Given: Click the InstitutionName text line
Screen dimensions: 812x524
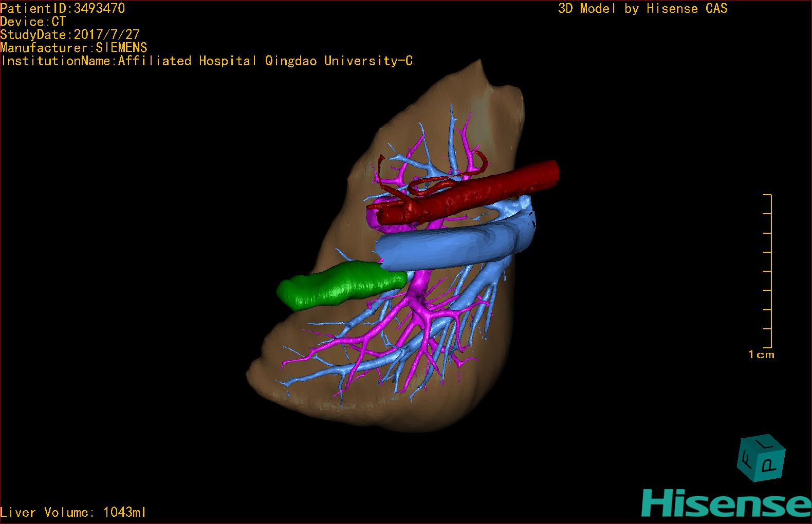Looking at the screenshot, I should click(207, 61).
